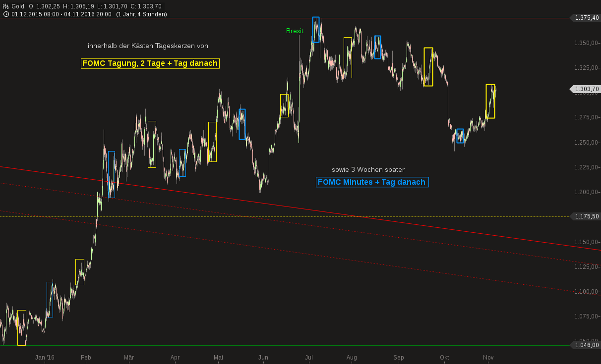The image size is (601, 364).
Task: Click the O: 1.302,25 open value
Action: click(44, 6)
